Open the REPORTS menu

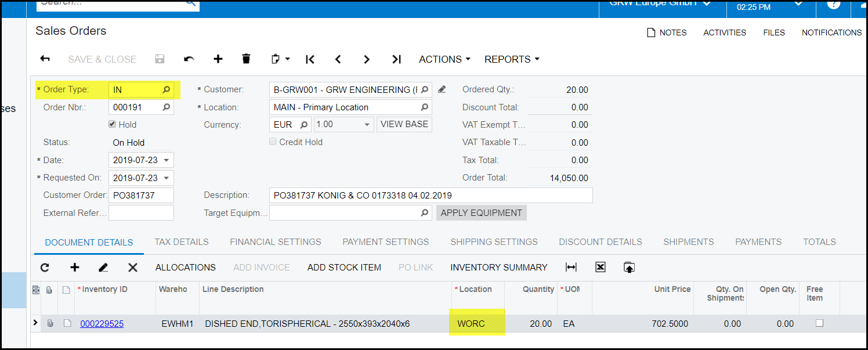tap(512, 59)
